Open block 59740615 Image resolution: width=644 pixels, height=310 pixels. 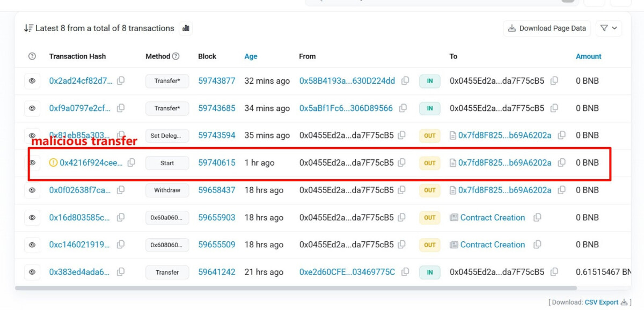click(217, 163)
